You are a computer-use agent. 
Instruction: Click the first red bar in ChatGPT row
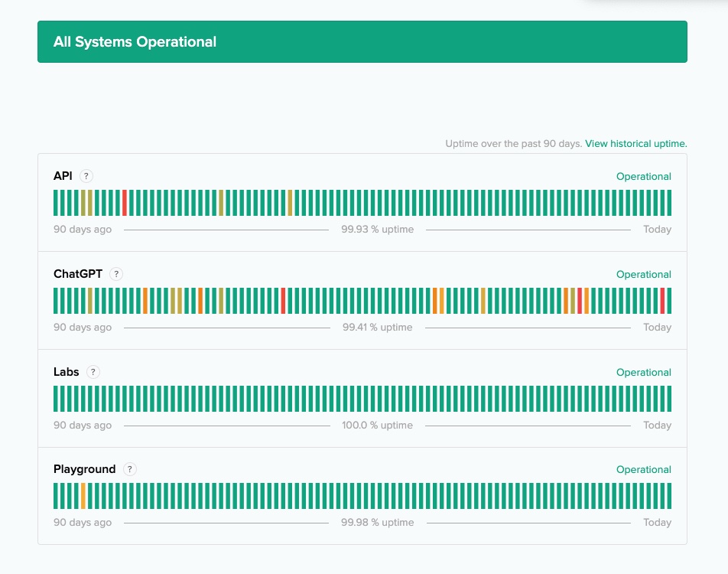(x=283, y=301)
